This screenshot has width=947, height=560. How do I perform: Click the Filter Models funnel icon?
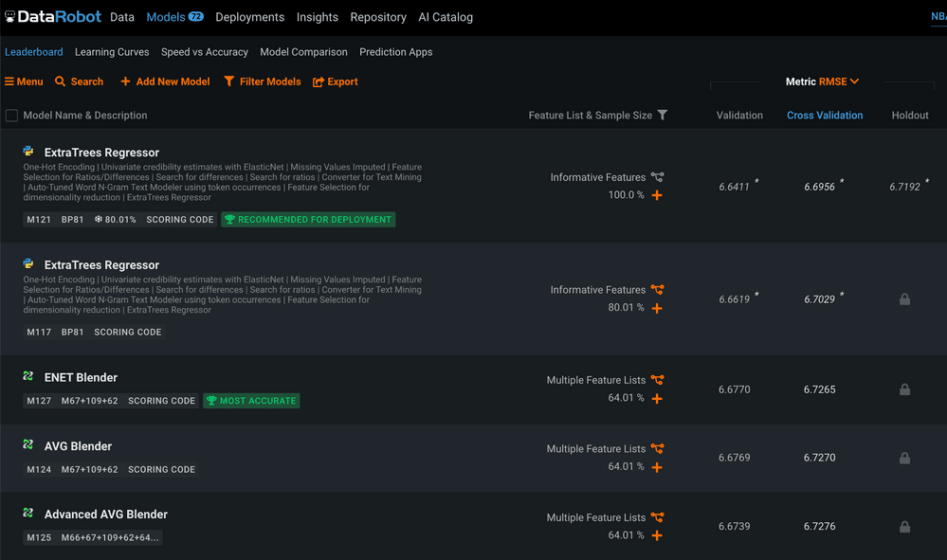pos(228,81)
